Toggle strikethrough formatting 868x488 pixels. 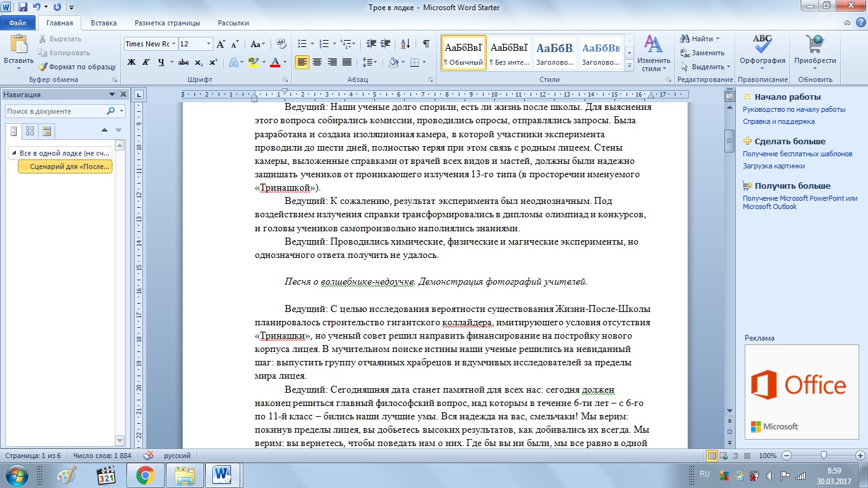(184, 62)
